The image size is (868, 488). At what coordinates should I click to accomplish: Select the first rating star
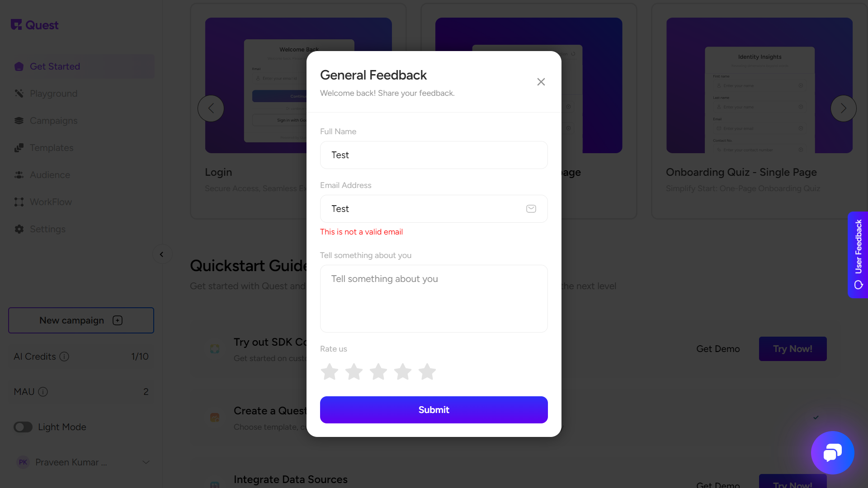pyautogui.click(x=330, y=372)
